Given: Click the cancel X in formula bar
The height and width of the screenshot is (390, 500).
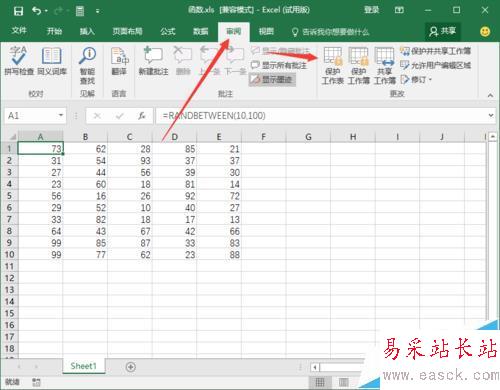Looking at the screenshot, I should (x=97, y=116).
